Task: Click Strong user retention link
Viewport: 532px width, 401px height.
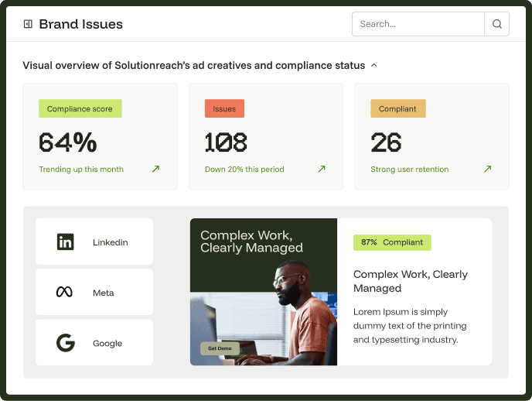Action: click(x=410, y=169)
